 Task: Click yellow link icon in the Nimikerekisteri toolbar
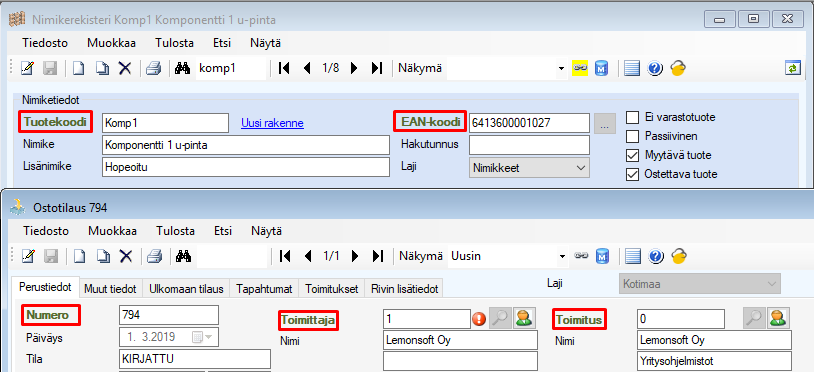click(x=580, y=68)
